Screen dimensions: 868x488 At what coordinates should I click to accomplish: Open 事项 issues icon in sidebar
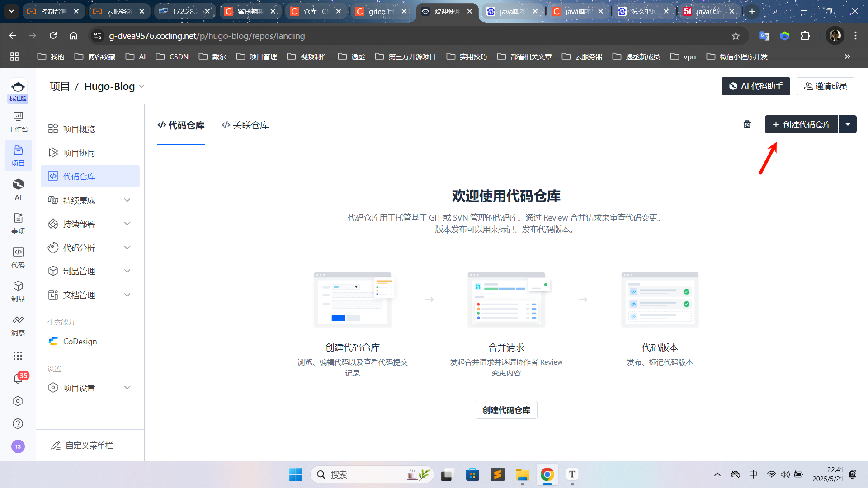[18, 223]
